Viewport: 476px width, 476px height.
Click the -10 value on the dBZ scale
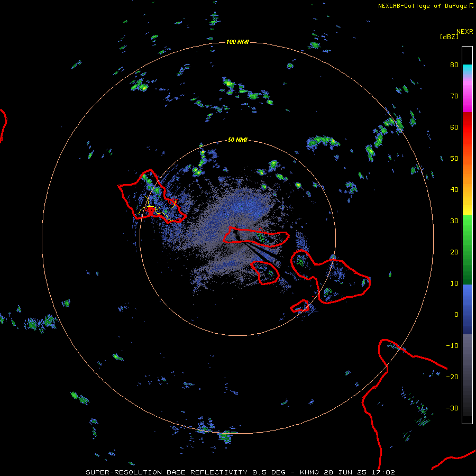click(x=452, y=346)
